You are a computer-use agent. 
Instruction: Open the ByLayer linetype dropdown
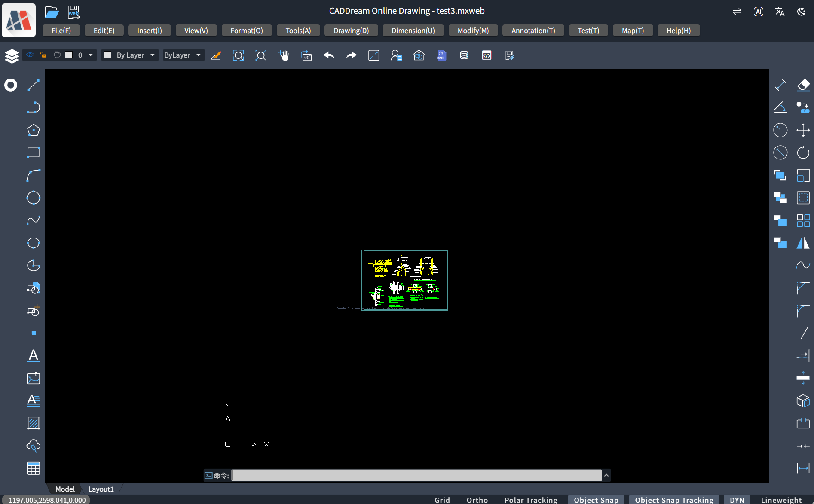183,55
